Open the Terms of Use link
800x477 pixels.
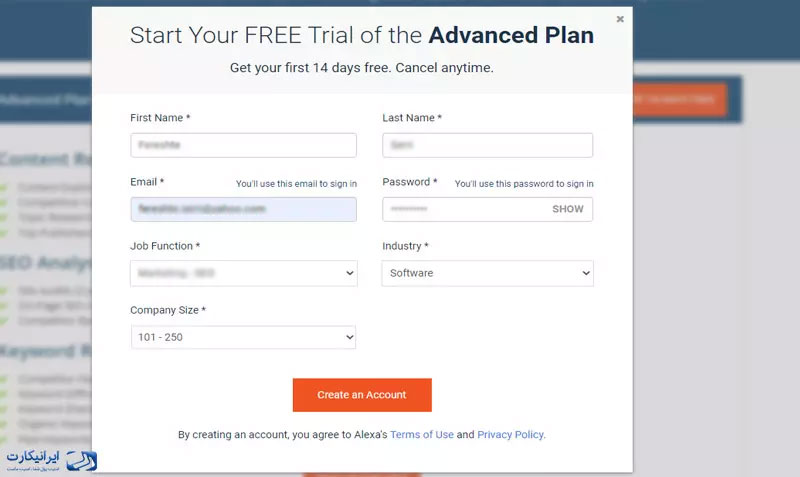coord(422,435)
